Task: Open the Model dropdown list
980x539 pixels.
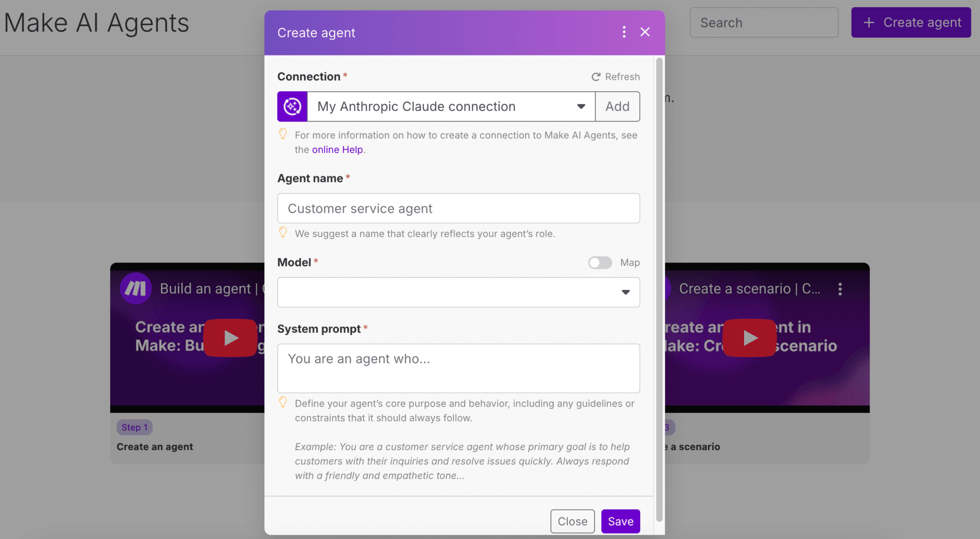Action: (x=458, y=292)
